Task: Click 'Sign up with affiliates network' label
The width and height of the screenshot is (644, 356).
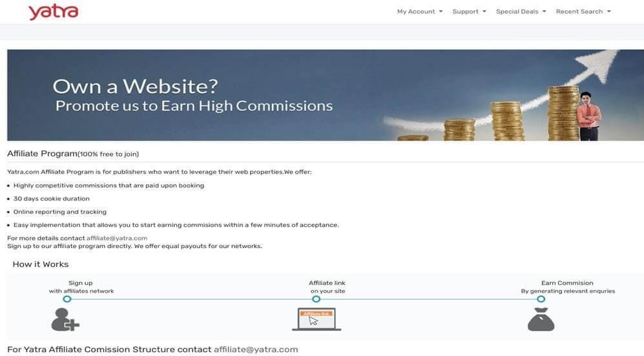Action: tap(81, 287)
